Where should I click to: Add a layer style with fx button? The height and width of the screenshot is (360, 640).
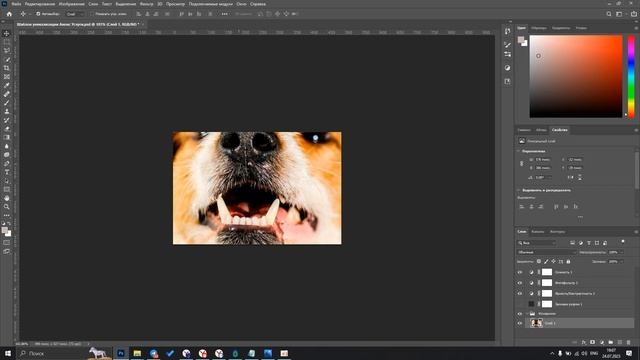(584, 342)
